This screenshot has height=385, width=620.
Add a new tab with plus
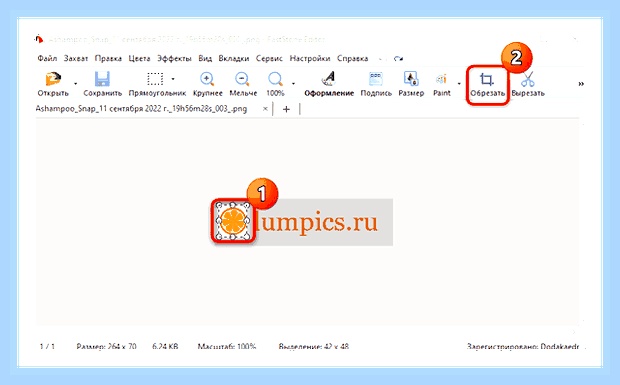(286, 109)
